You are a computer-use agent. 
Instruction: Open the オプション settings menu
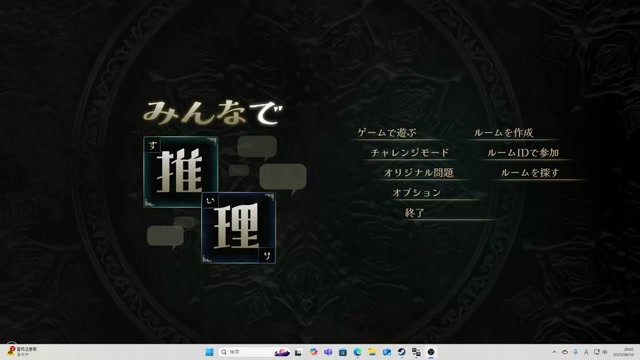pyautogui.click(x=416, y=193)
